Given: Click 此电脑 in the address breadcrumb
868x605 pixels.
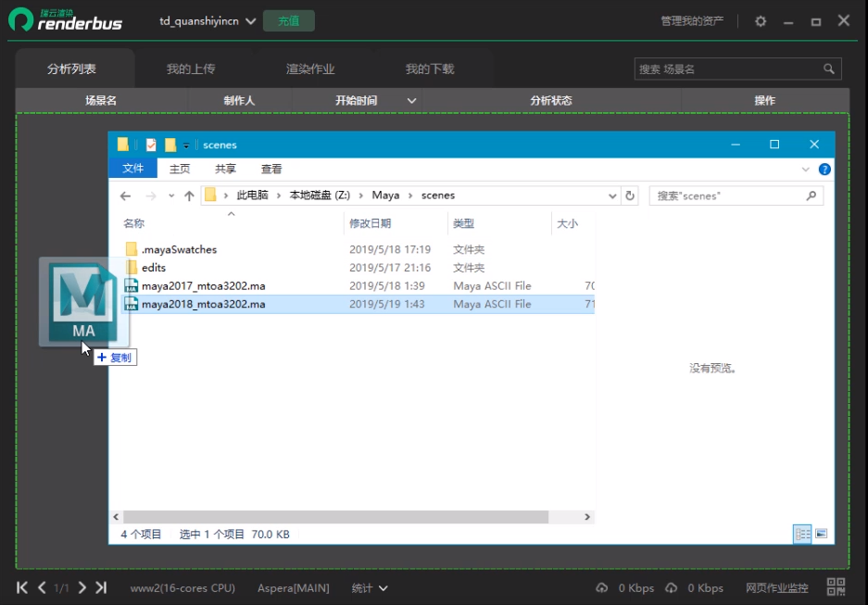Looking at the screenshot, I should pyautogui.click(x=252, y=195).
